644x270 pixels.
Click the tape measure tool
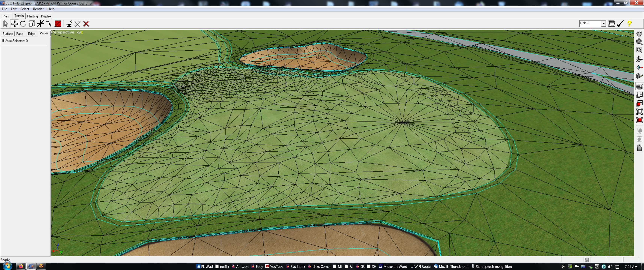point(639,76)
